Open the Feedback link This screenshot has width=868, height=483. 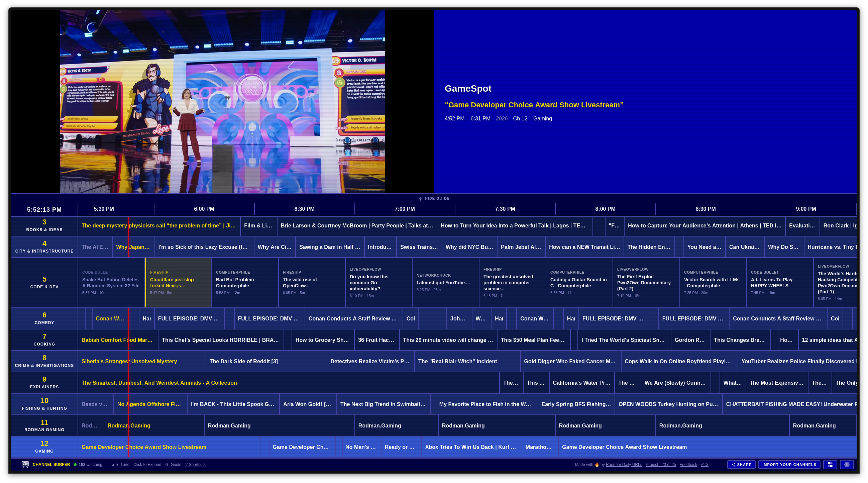tap(688, 465)
